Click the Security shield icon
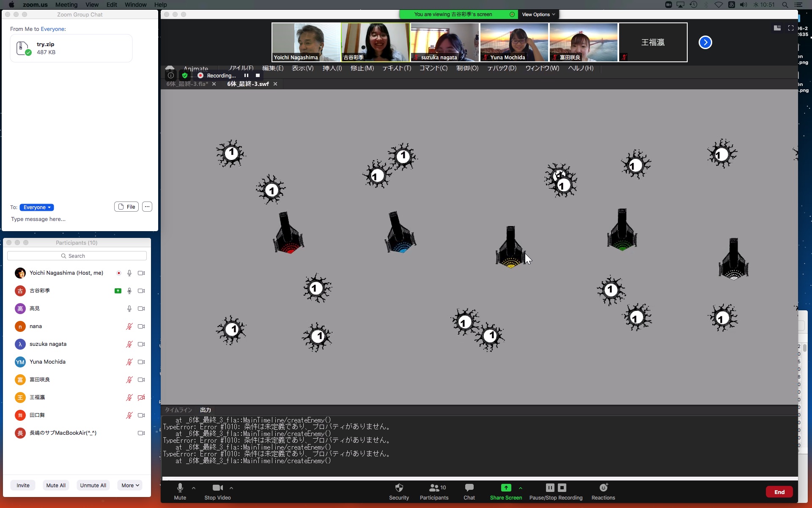The image size is (812, 508). click(x=399, y=488)
